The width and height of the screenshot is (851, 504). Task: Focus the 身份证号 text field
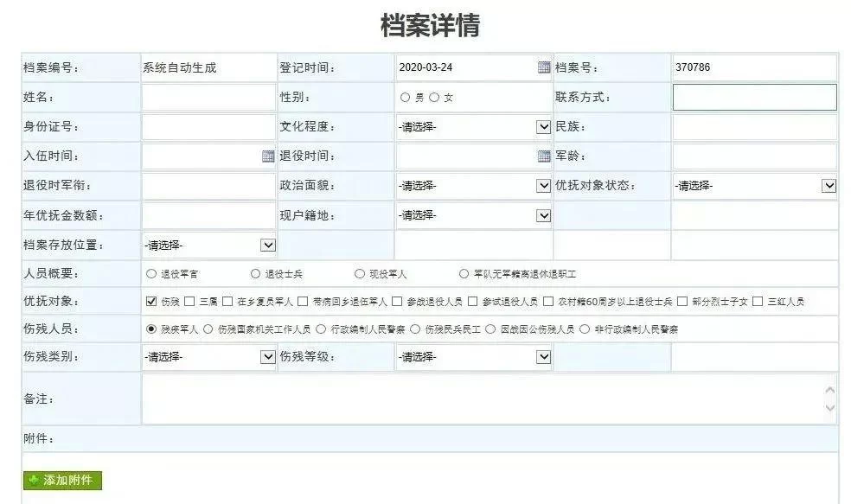[x=208, y=127]
